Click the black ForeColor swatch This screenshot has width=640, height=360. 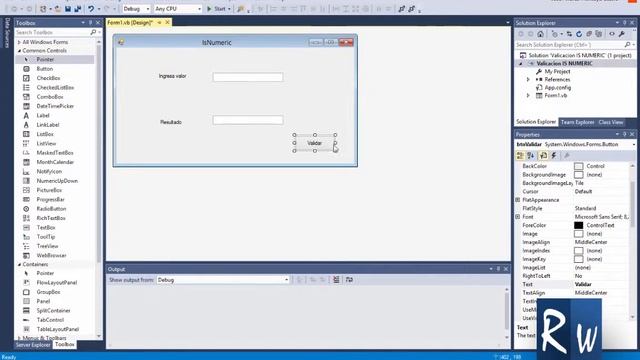point(578,225)
